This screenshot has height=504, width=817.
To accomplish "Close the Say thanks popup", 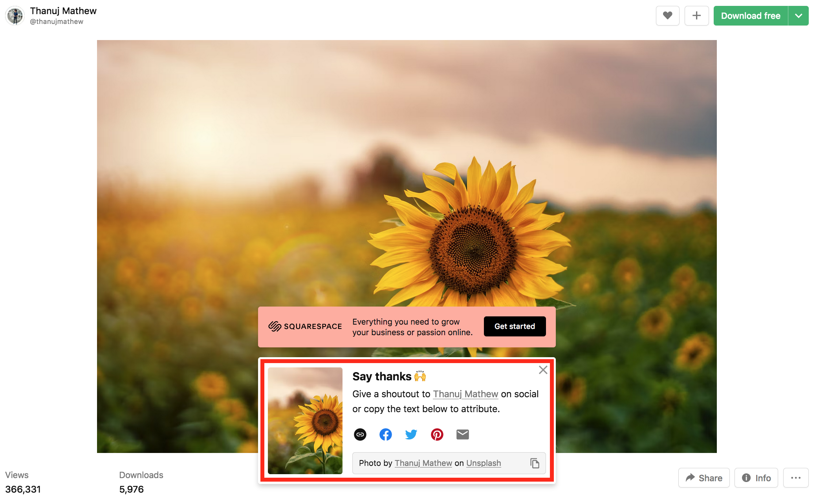I will [x=543, y=370].
